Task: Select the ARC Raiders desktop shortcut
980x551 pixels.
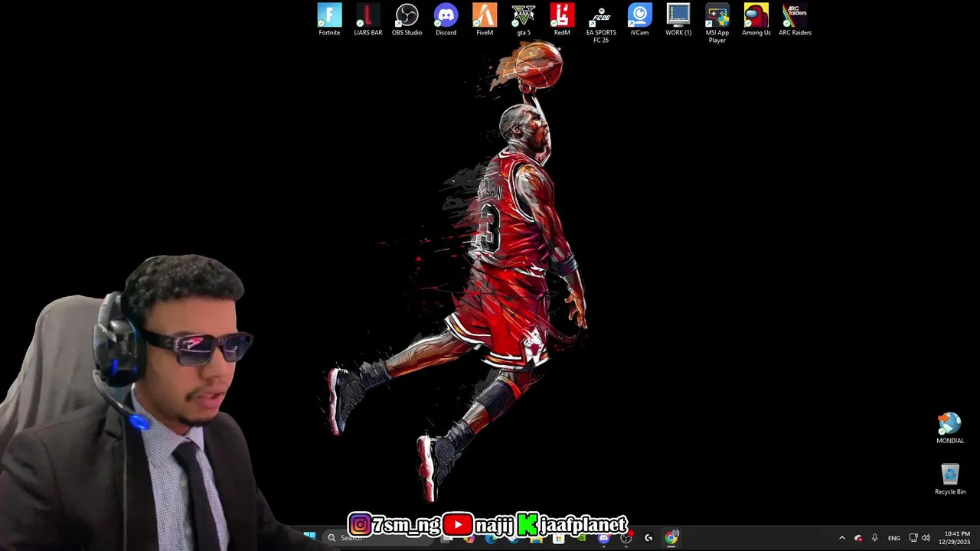Action: 795,20
